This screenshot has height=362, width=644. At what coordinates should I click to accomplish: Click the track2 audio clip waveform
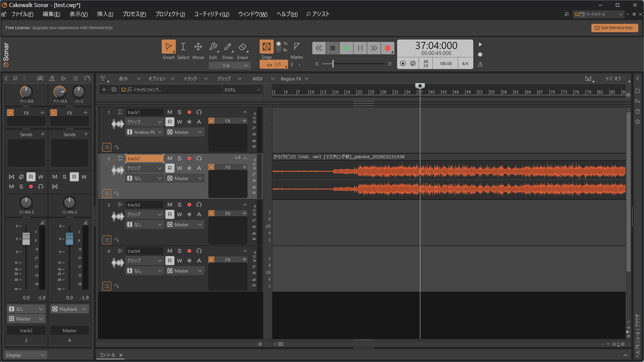coord(449,180)
